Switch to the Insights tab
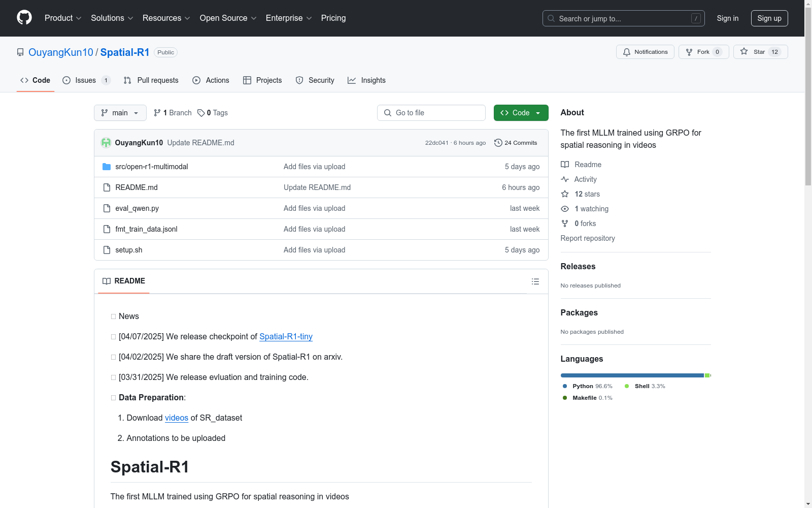 pos(366,80)
